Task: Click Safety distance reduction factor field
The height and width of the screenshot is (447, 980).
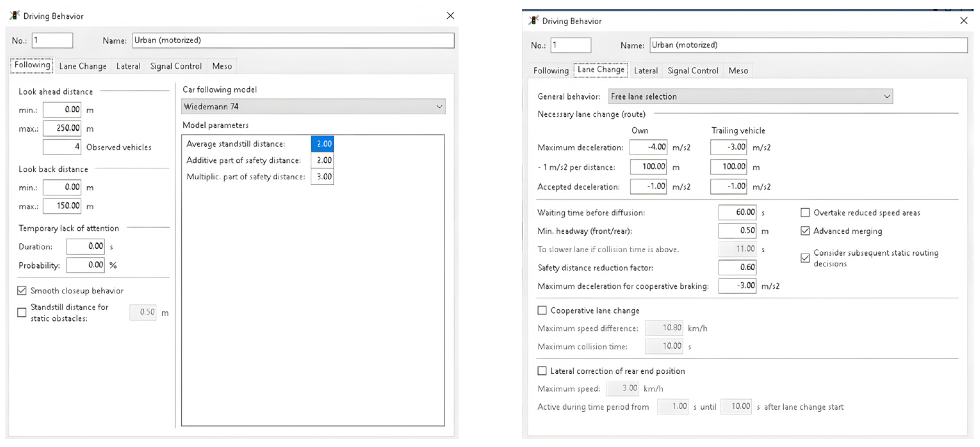Action: (x=737, y=267)
